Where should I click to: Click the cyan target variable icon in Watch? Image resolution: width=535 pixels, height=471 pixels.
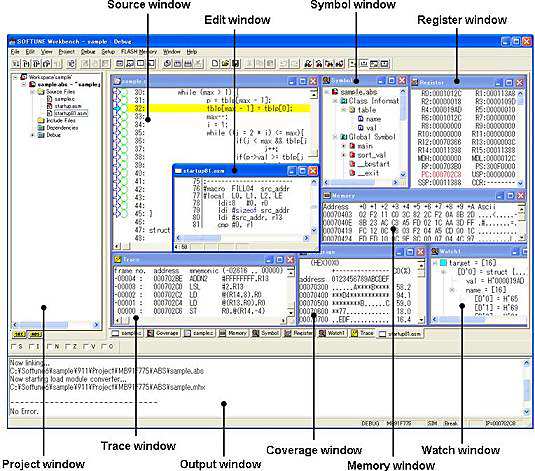click(x=443, y=263)
